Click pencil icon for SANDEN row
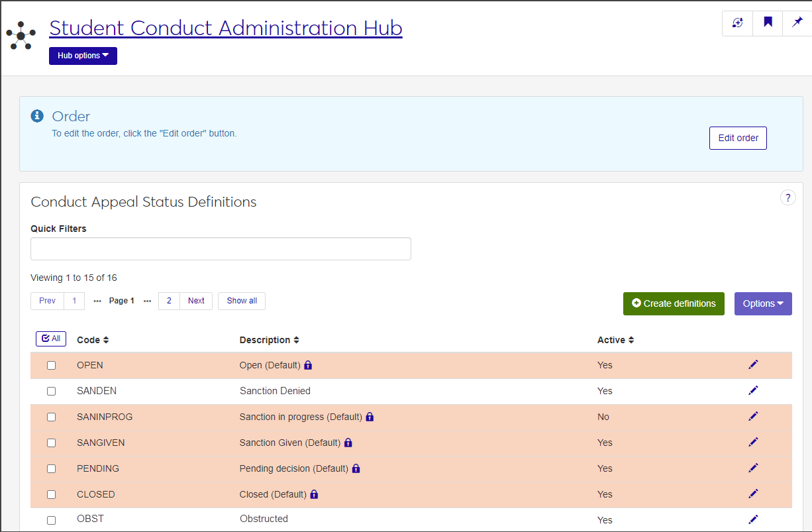Viewport: 812px width, 532px height. [753, 390]
